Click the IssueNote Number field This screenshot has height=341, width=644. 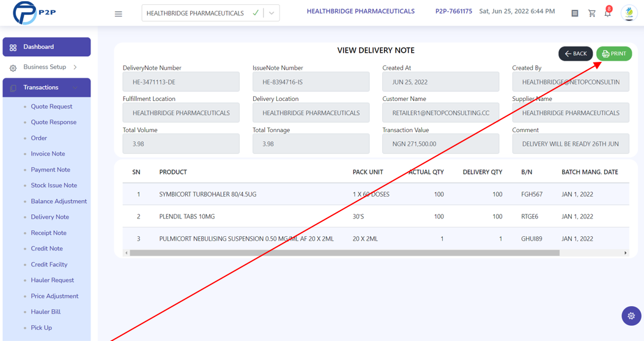pyautogui.click(x=311, y=82)
